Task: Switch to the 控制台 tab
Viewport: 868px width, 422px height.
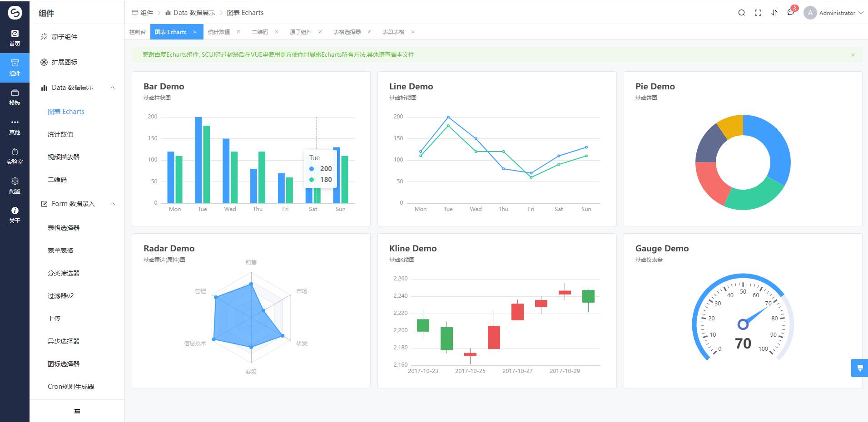Action: tap(137, 32)
